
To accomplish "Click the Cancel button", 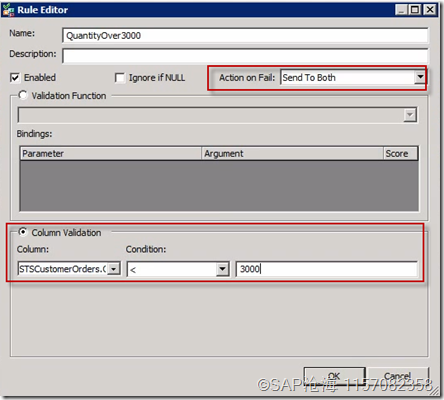I will coord(397,377).
